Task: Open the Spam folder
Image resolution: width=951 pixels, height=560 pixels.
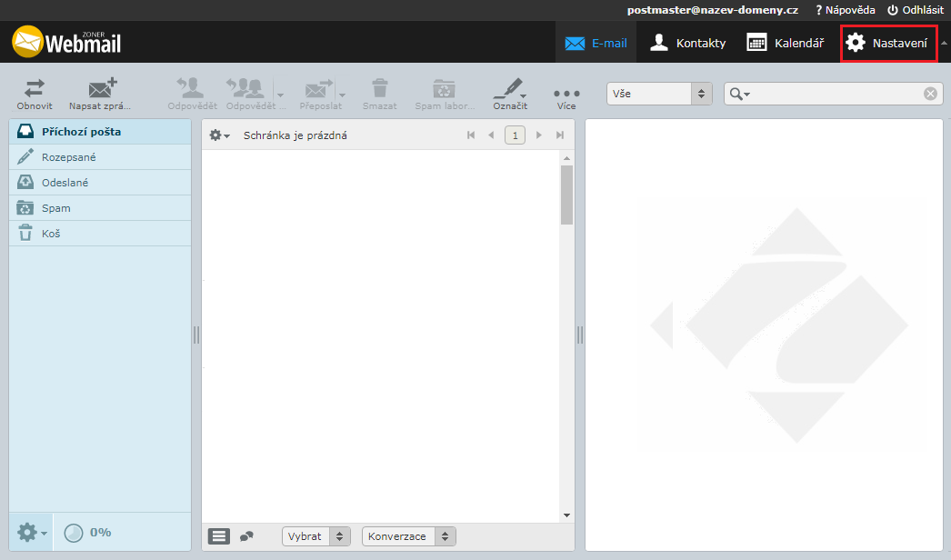Action: (x=56, y=208)
